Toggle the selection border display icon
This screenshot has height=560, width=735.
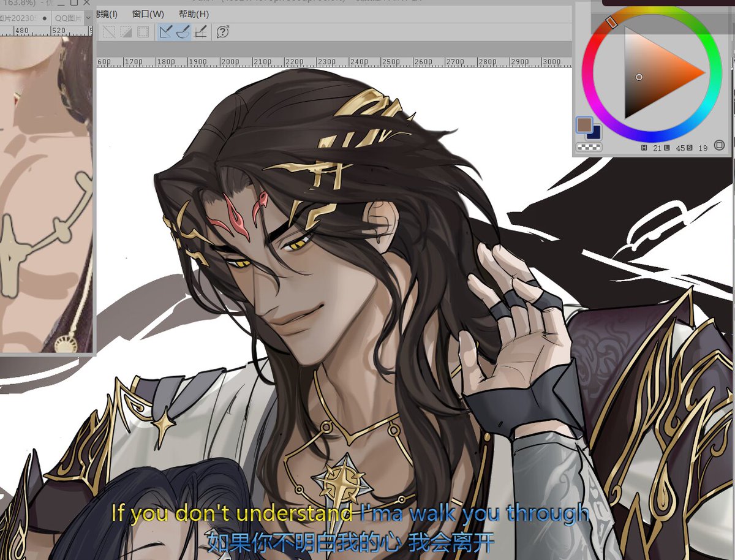143,31
